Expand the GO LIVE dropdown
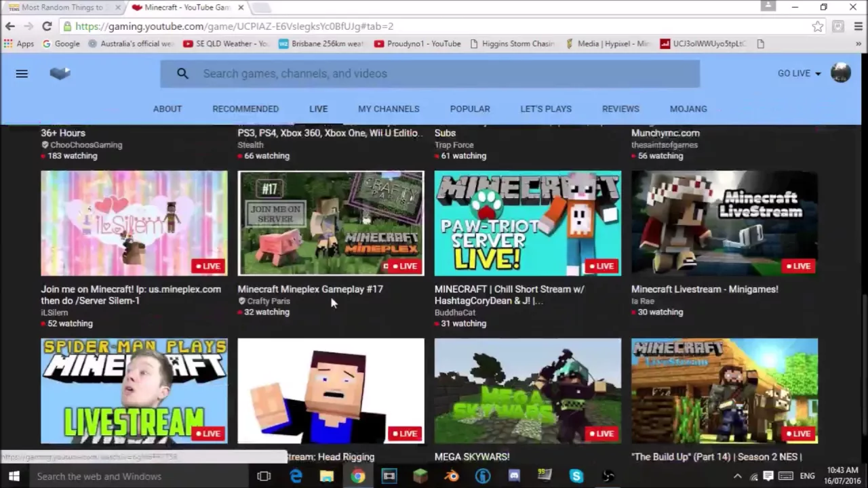Viewport: 868px width, 488px height. (x=800, y=73)
